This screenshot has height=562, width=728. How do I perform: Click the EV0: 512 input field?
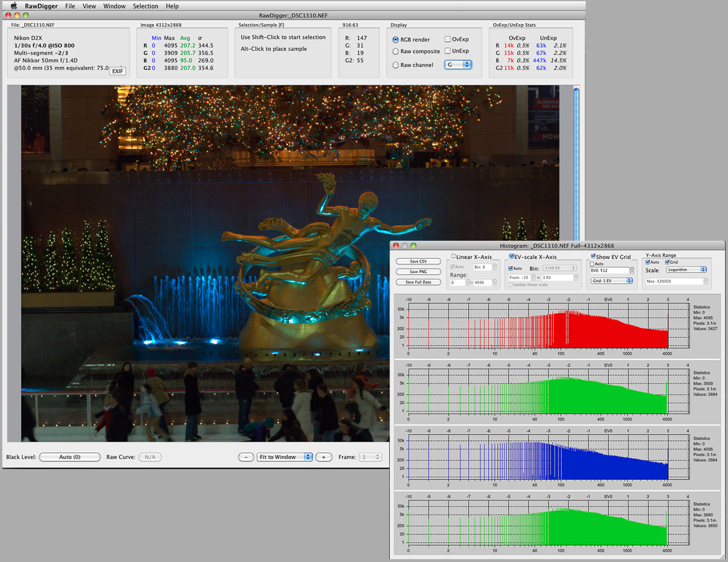coord(609,270)
